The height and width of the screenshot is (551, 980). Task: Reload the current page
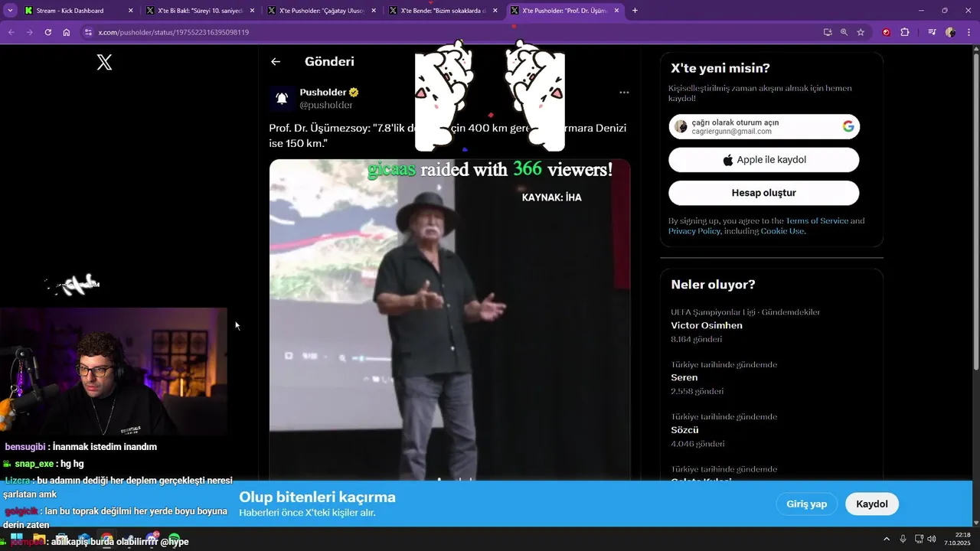47,32
